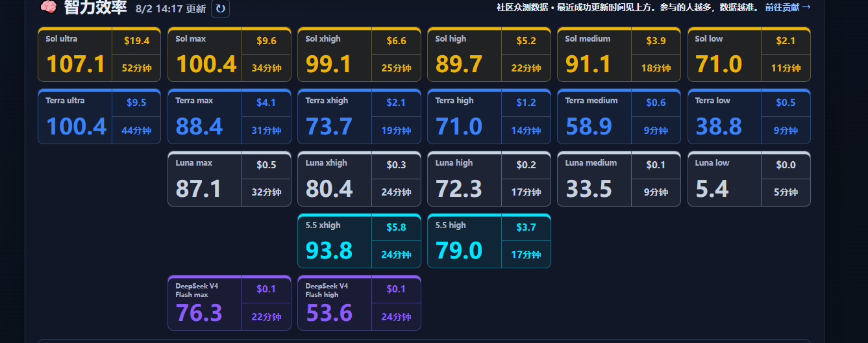Click the DeepSeek V4 Flash max card
The image size is (868, 343).
pyautogui.click(x=229, y=303)
